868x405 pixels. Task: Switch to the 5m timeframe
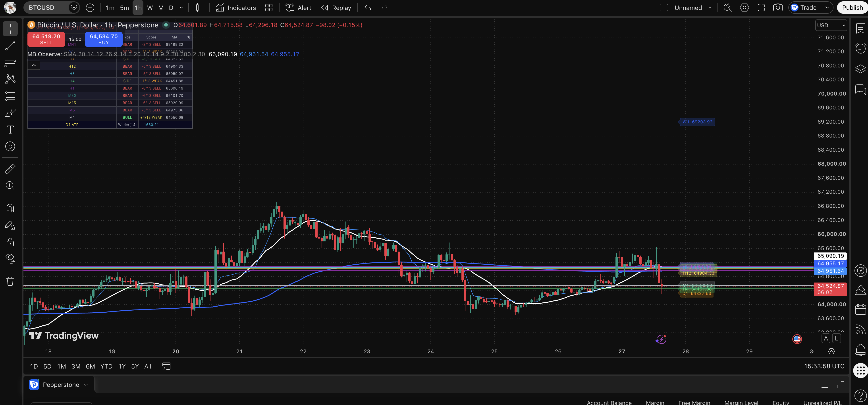(x=124, y=8)
